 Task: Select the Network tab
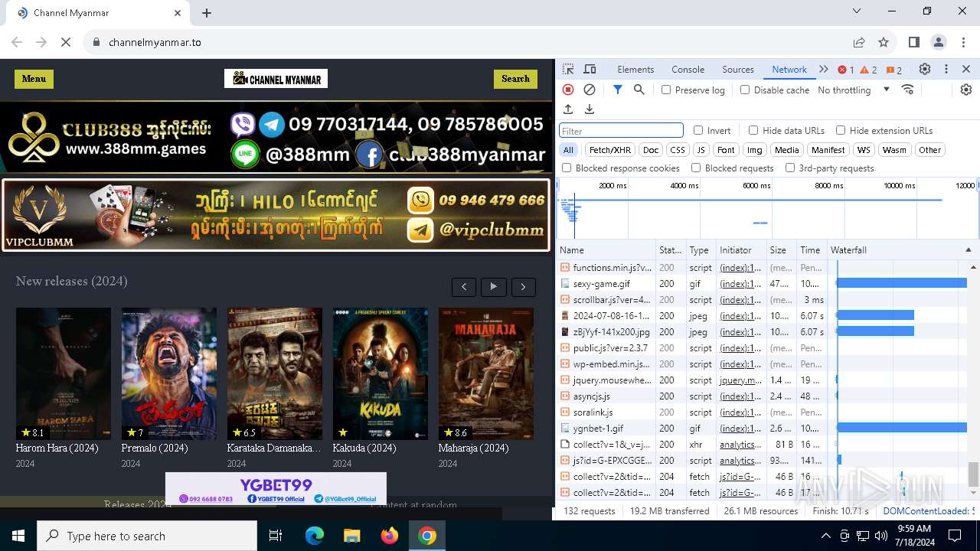[x=789, y=69]
